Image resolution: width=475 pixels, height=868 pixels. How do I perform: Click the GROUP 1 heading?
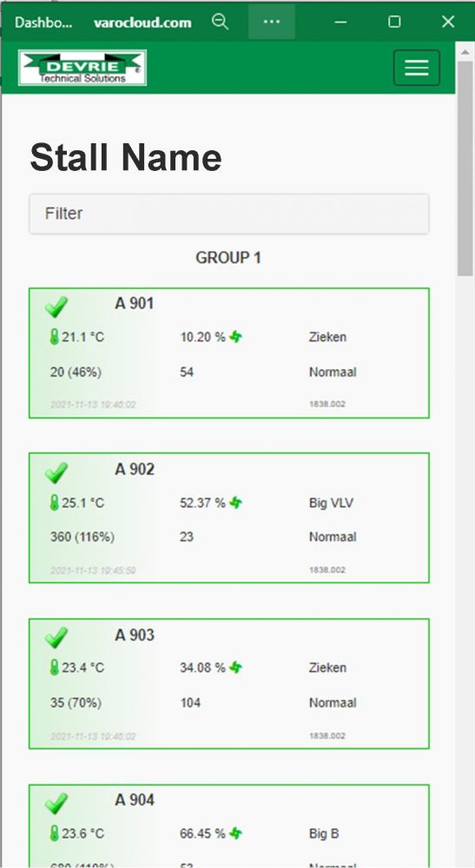point(228,258)
